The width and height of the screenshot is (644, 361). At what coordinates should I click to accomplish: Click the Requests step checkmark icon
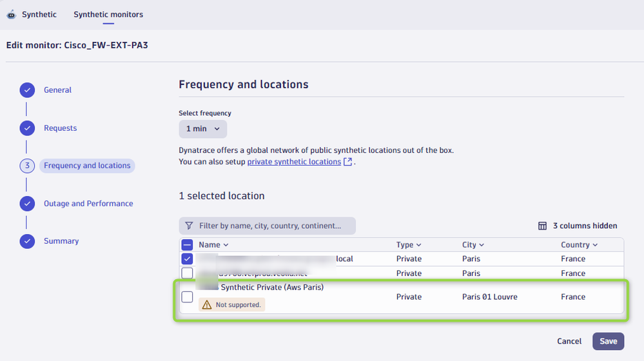coord(27,128)
